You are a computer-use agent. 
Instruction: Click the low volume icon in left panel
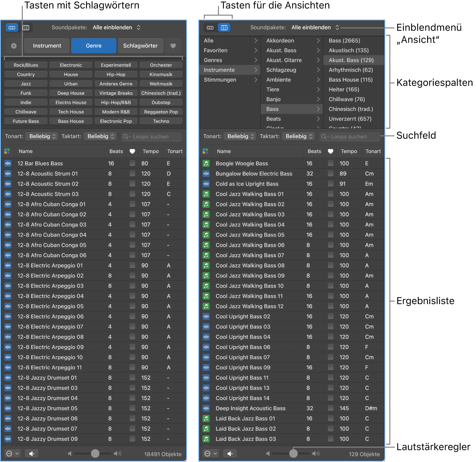(70, 454)
